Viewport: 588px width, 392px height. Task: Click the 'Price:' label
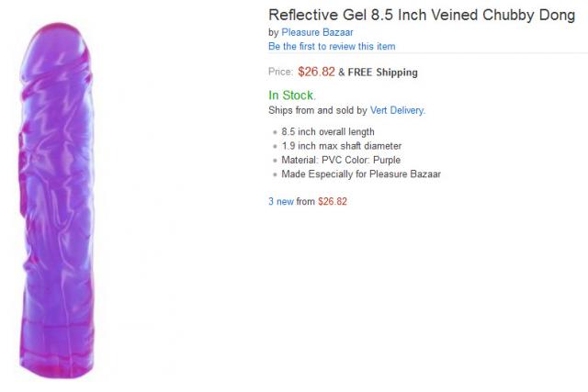(280, 73)
